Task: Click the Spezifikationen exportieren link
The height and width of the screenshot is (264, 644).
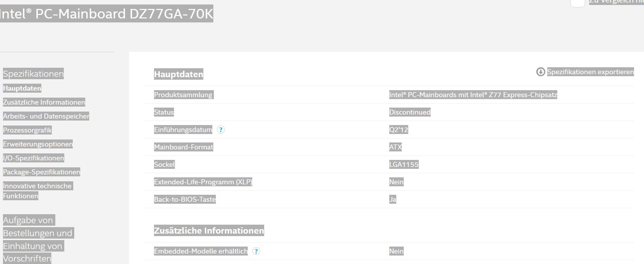Action: 591,72
